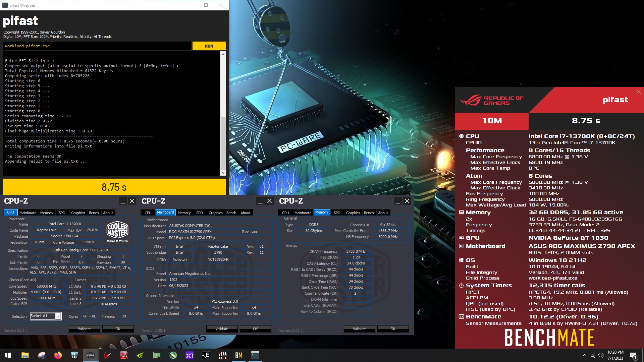Open NVIDIA taskbar icon
The height and width of the screenshot is (362, 644).
(x=140, y=355)
